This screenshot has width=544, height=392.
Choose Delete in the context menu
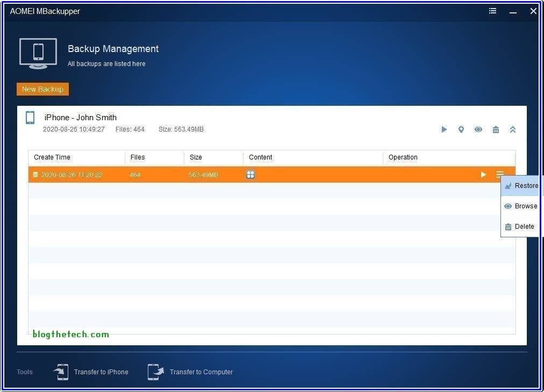click(520, 227)
